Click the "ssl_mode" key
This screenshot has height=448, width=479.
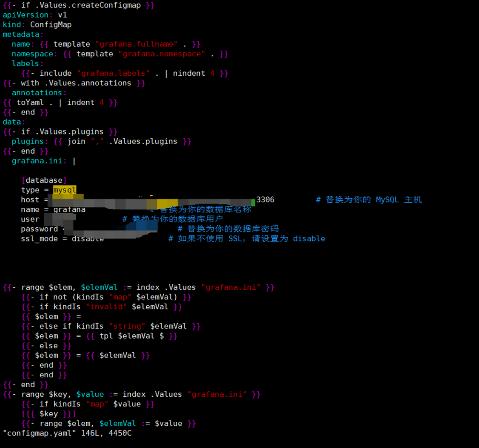pyautogui.click(x=39, y=239)
